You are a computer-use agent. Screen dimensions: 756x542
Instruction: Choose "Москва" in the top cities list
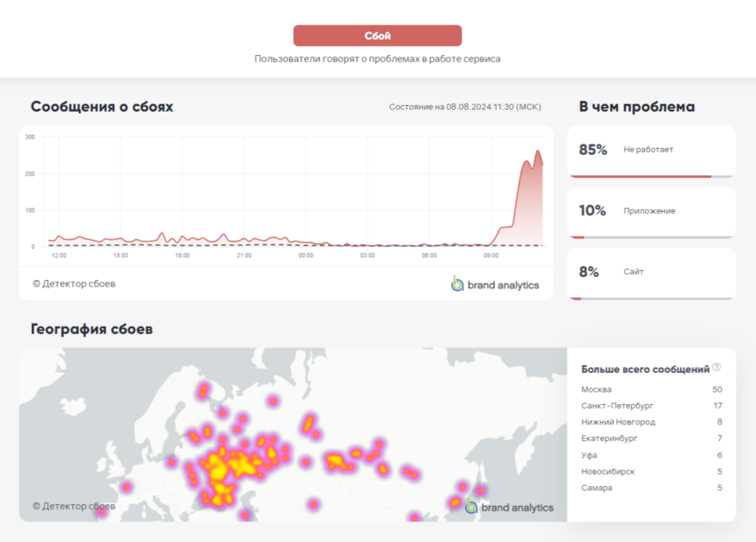coord(597,389)
